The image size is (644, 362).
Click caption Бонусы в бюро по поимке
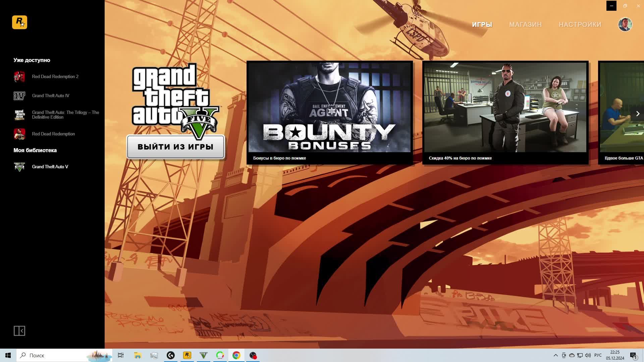279,158
